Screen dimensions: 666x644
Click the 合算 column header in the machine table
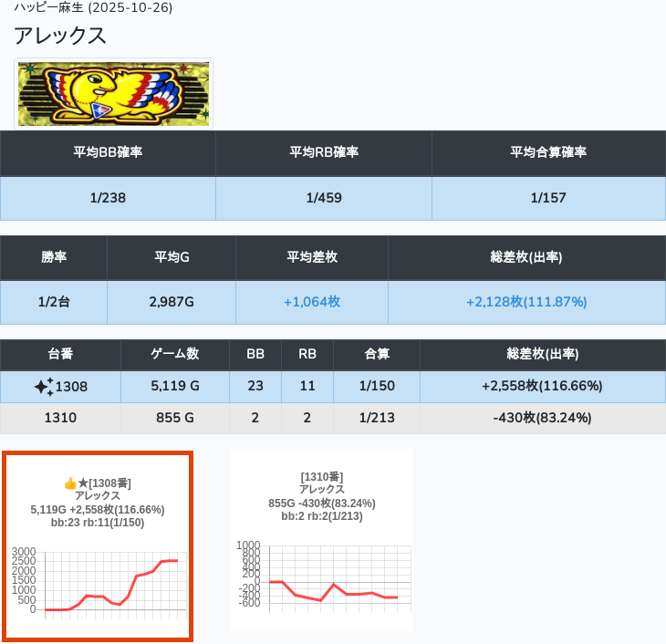coord(377,354)
